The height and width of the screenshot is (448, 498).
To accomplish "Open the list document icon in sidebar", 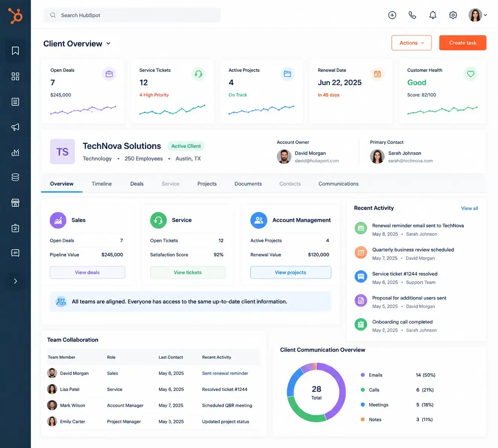I will click(15, 102).
